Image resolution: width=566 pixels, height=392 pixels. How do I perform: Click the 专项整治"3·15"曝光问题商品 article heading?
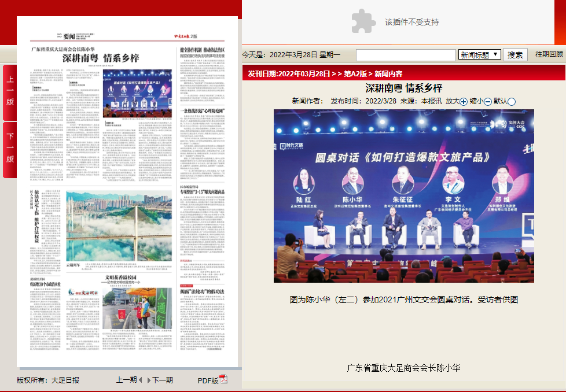tap(202, 191)
